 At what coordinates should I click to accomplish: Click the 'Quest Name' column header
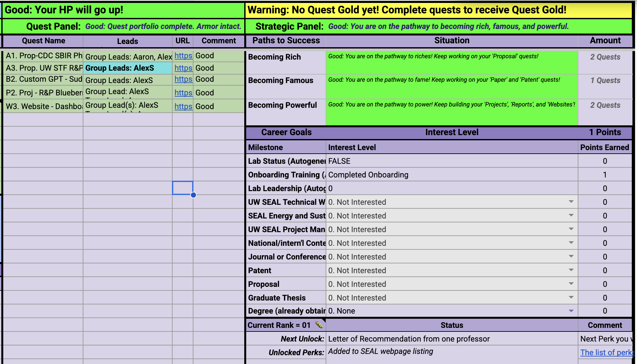43,41
